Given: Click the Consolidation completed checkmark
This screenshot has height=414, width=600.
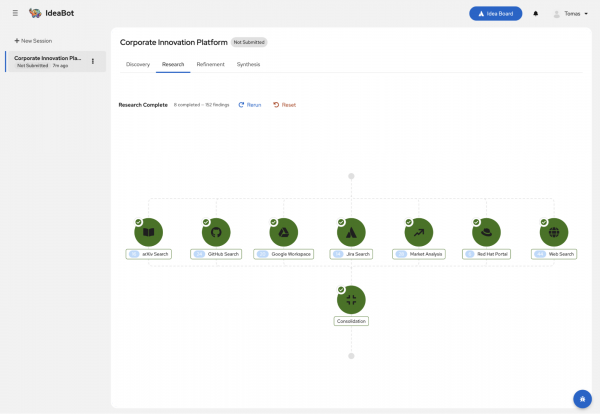Looking at the screenshot, I should (x=341, y=290).
